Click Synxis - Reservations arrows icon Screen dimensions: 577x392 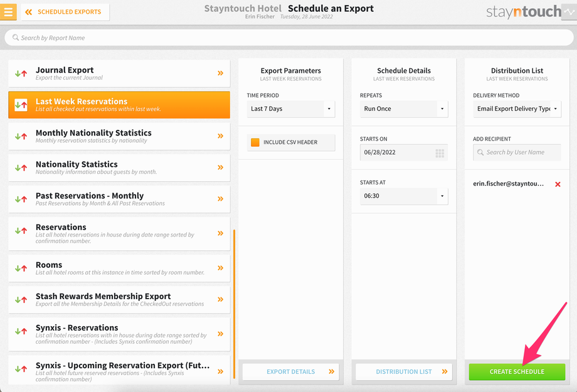point(21,331)
